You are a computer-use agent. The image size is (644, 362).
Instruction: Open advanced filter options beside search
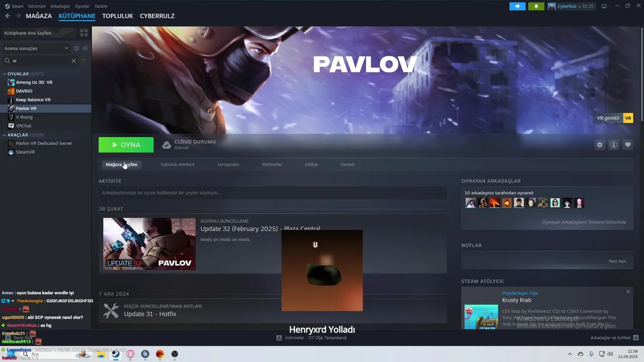point(84,61)
